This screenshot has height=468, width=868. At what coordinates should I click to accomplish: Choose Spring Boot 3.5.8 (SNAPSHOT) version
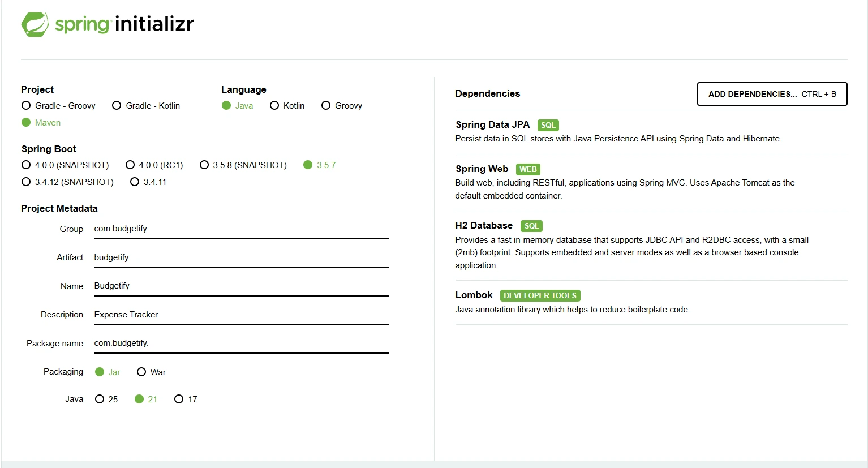click(x=204, y=165)
